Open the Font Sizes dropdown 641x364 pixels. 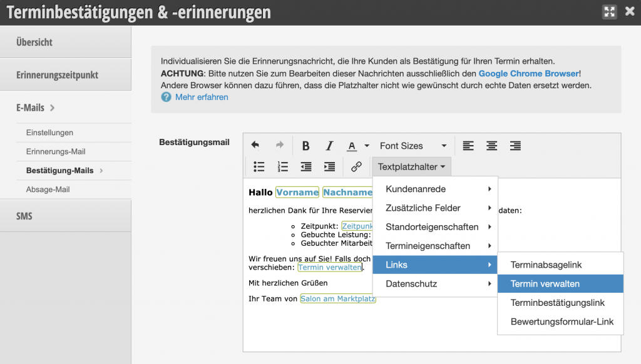point(413,146)
